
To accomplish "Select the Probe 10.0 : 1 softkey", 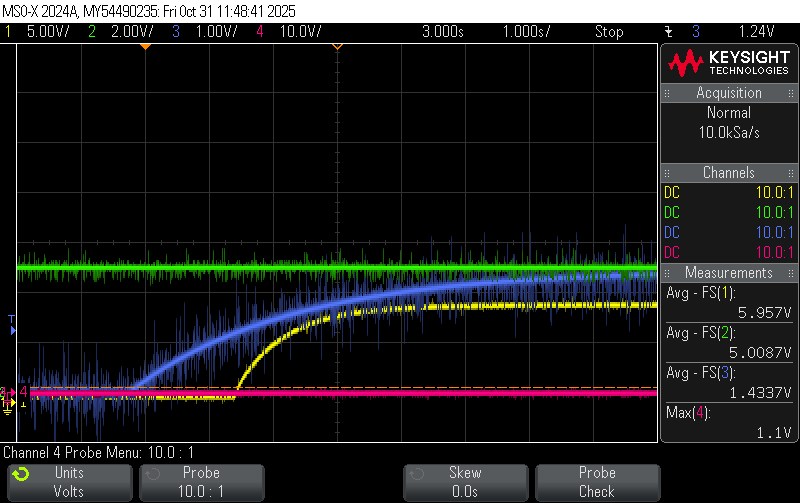I will pos(202,483).
